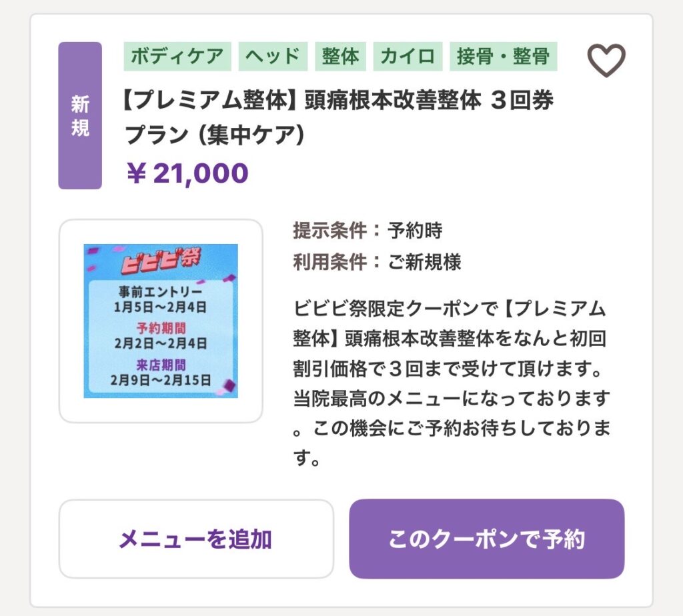Click the 利用条件 label
683x616 pixels.
click(x=329, y=262)
